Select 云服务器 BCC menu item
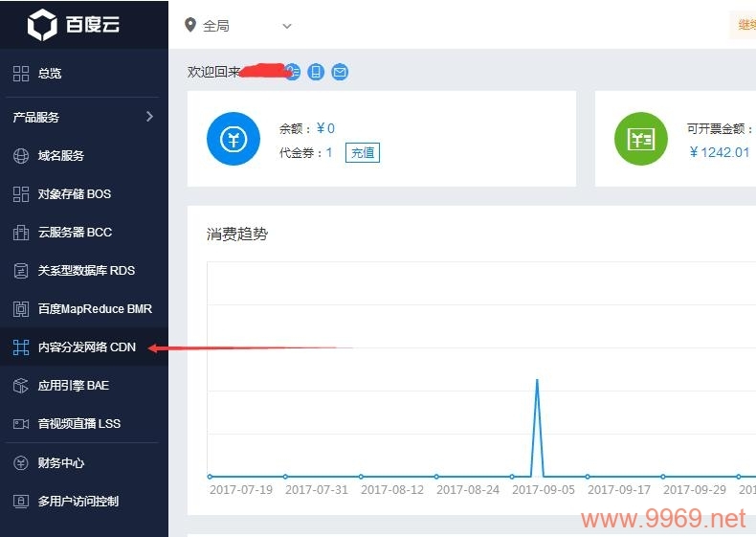The height and width of the screenshot is (537, 756). tap(84, 232)
